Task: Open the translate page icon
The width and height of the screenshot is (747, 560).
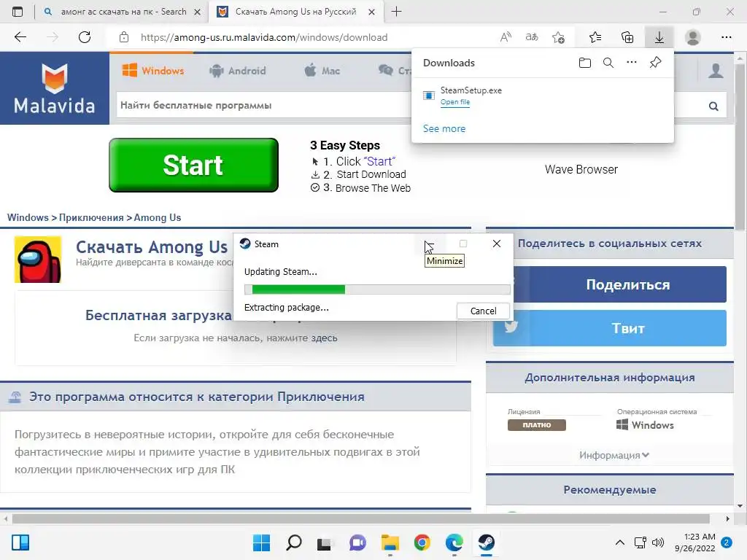Action: coord(532,37)
